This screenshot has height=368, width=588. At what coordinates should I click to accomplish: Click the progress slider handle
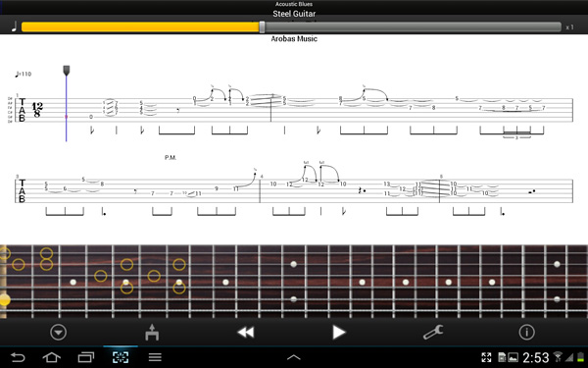262,27
